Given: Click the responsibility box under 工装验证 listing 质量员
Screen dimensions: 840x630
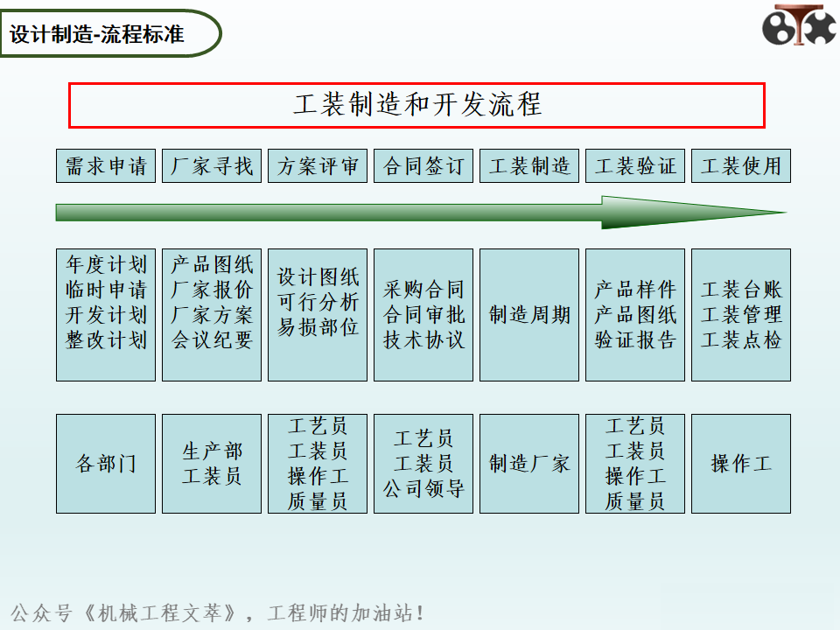Looking at the screenshot, I should pos(635,464).
